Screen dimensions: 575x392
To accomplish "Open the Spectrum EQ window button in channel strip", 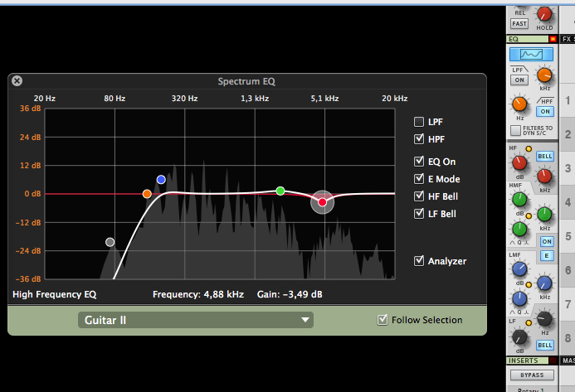I will (x=531, y=55).
